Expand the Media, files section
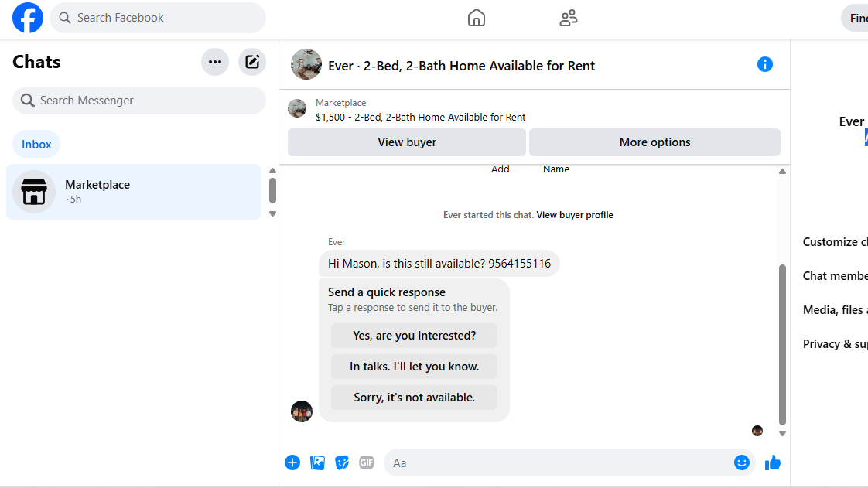Viewport: 868px width, 488px height. 836,310
